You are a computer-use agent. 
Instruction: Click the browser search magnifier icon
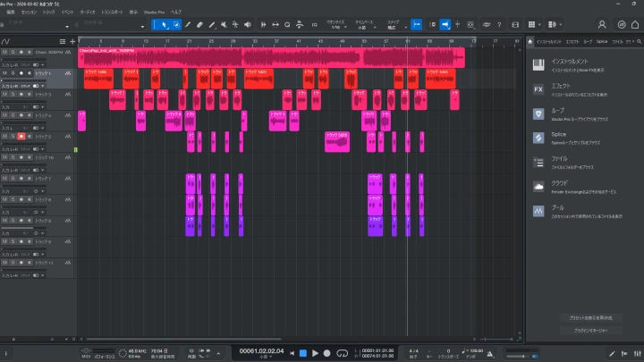(x=639, y=41)
